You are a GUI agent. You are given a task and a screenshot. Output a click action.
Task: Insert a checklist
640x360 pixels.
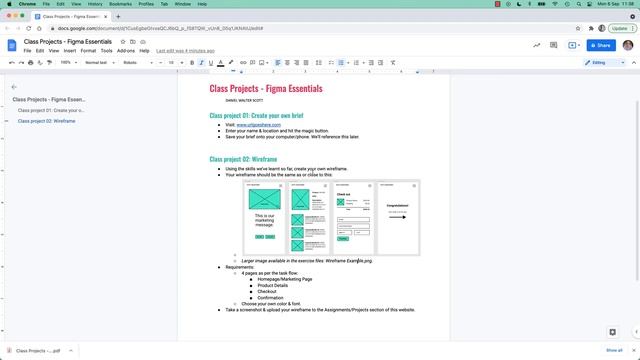tap(331, 63)
